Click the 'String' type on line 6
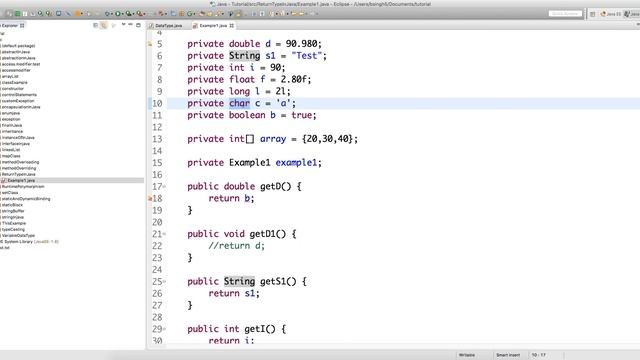The height and width of the screenshot is (360, 640). point(244,56)
